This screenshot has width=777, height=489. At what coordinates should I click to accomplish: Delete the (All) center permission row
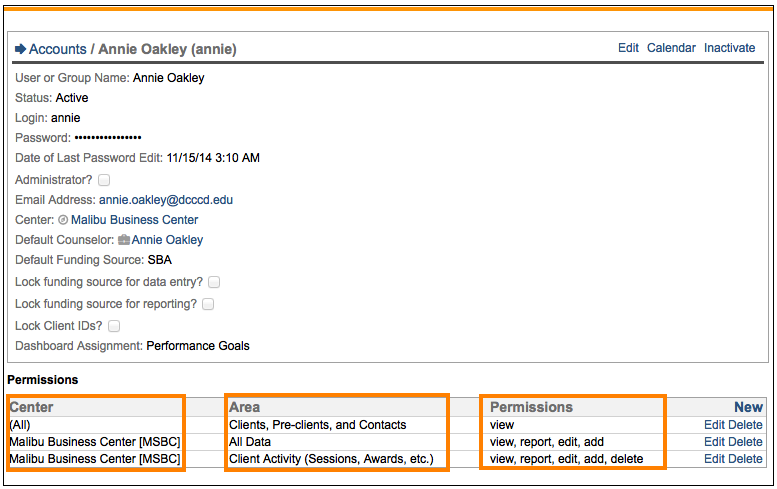(745, 425)
